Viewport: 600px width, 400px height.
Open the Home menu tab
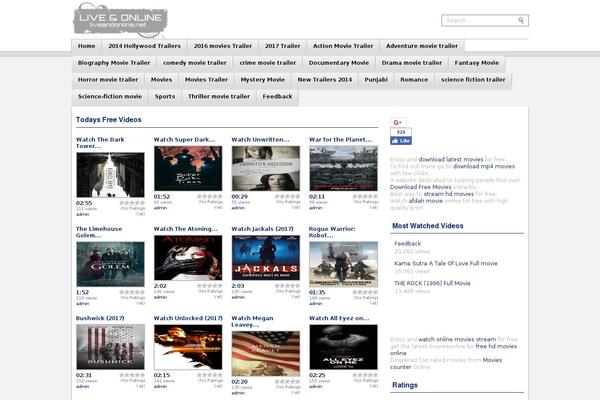86,46
